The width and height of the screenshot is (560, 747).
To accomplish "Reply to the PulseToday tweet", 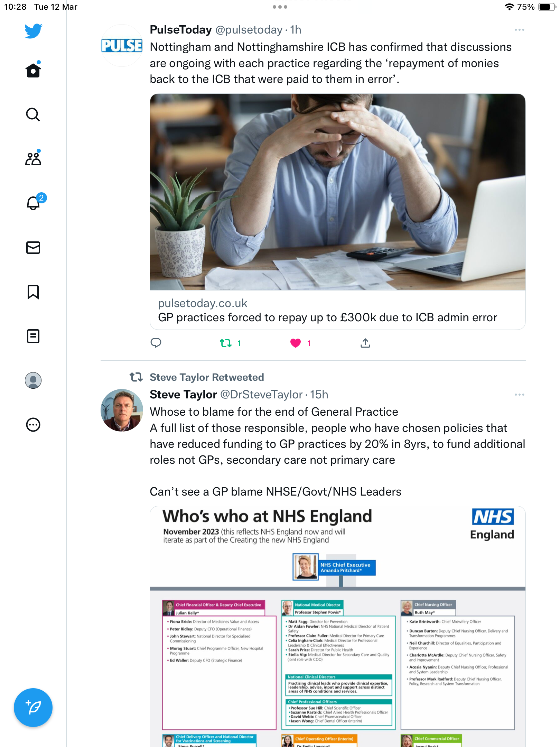I will click(156, 343).
